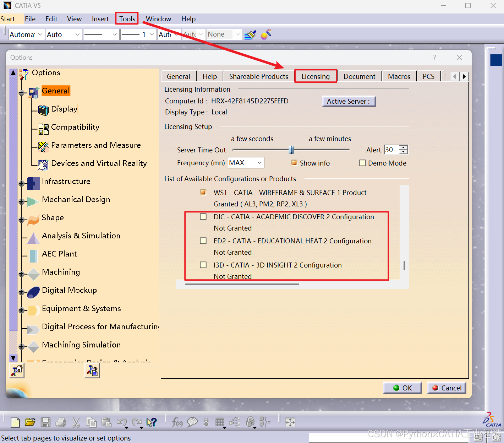Click the Fit All In arrows icon

pyautogui.click(x=290, y=422)
